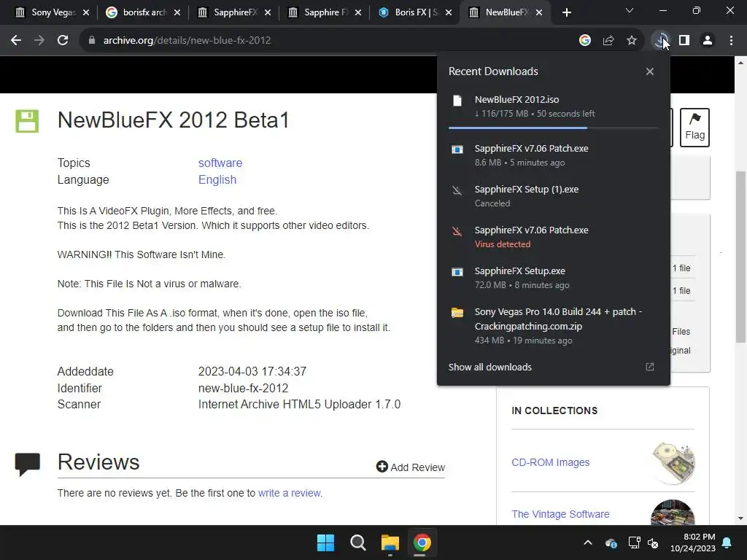747x560 pixels.
Task: Share this page via share icon
Action: [608, 41]
